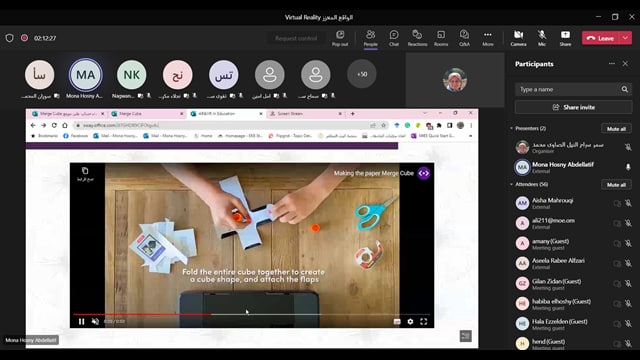Screen dimensions: 640x360
Task: Toggle camera icon for Aseela Rabee Alfzari
Action: tap(617, 264)
